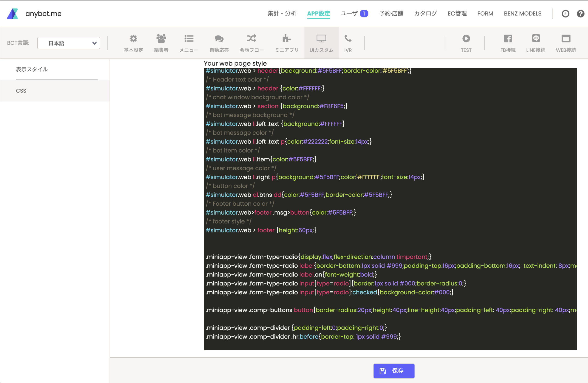
Task: Select CSS in the sidebar
Action: click(21, 91)
